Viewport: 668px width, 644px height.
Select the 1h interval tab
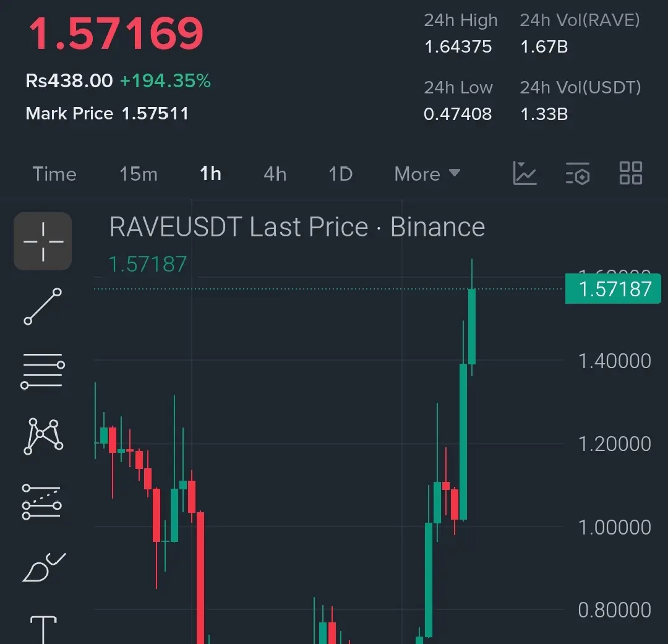click(x=210, y=174)
